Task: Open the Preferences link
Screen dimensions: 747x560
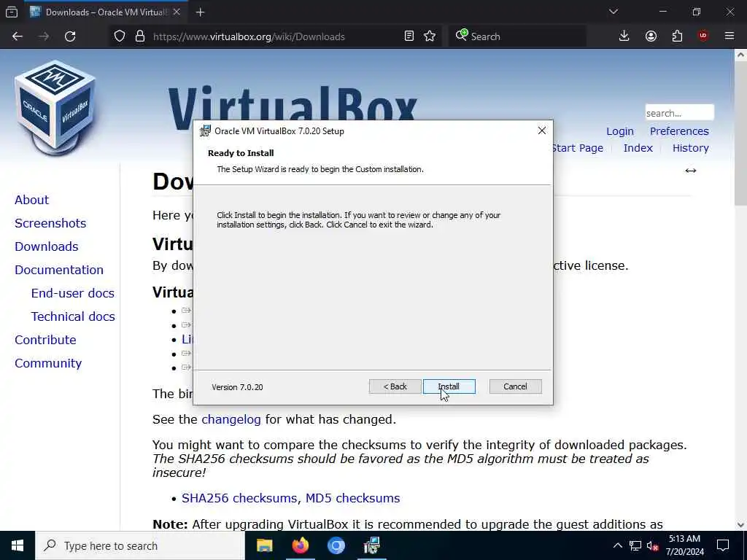Action: pyautogui.click(x=679, y=131)
